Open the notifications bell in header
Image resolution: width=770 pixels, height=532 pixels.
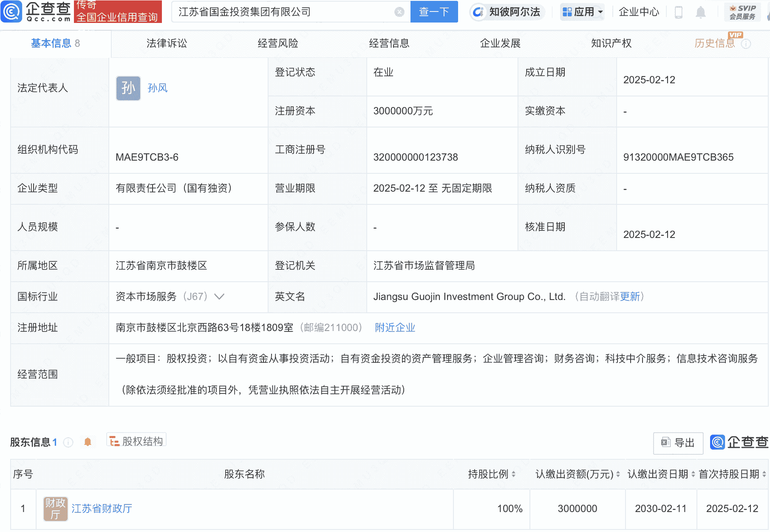pos(700,12)
